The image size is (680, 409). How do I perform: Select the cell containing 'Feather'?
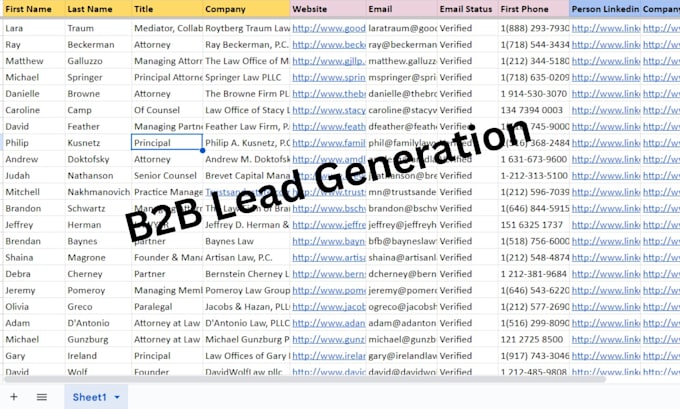(98, 127)
